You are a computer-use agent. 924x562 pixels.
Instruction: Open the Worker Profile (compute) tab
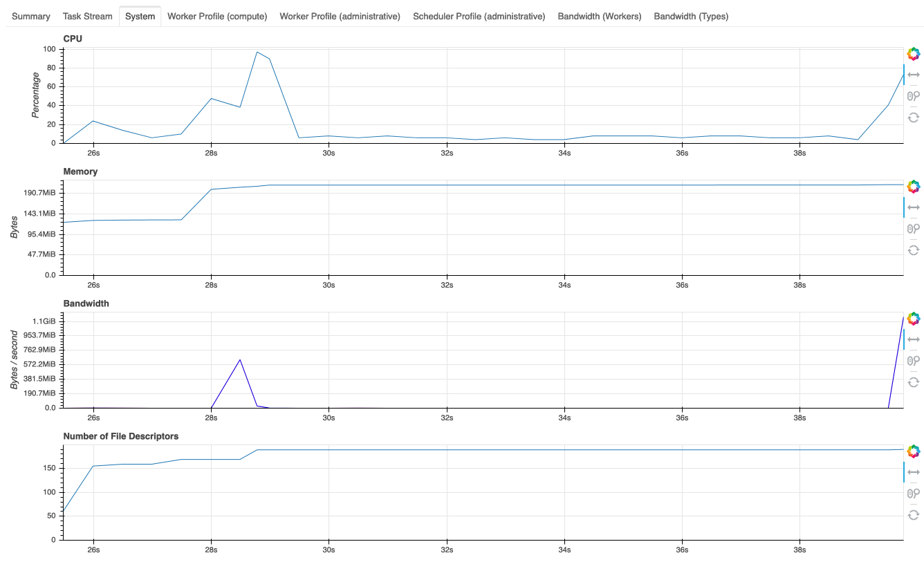coord(217,16)
